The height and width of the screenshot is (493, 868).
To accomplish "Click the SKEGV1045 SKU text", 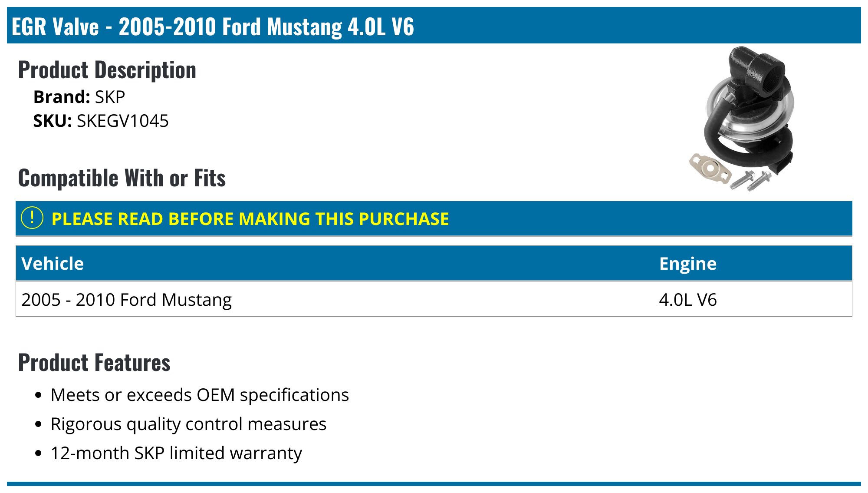I will [x=123, y=121].
